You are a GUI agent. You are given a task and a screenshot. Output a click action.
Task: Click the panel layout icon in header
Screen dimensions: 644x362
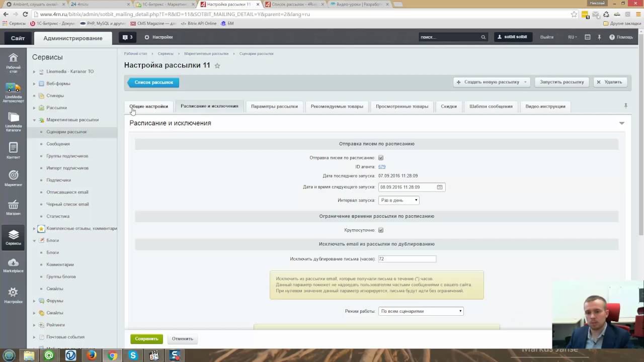point(587,37)
